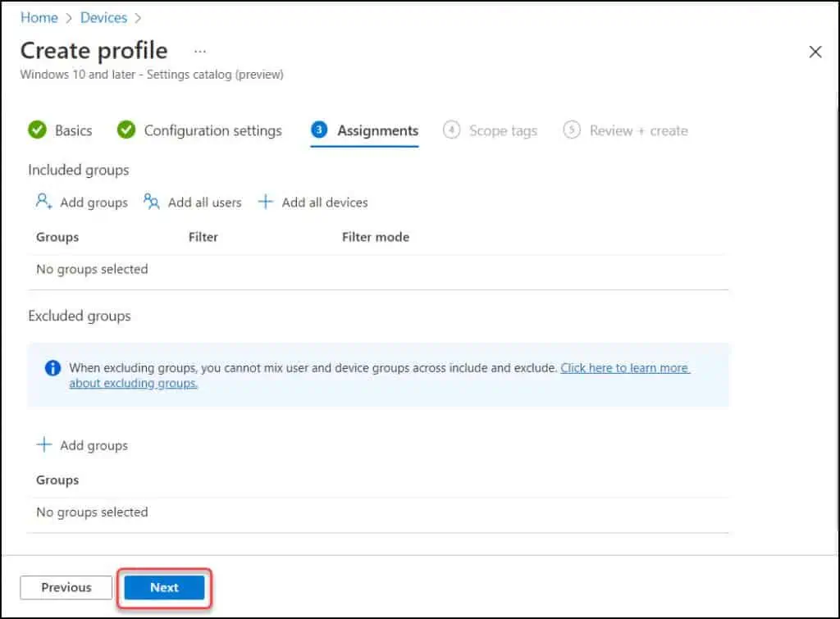Open the Scope tags tab
Viewport: 840px width, 619px height.
491,130
